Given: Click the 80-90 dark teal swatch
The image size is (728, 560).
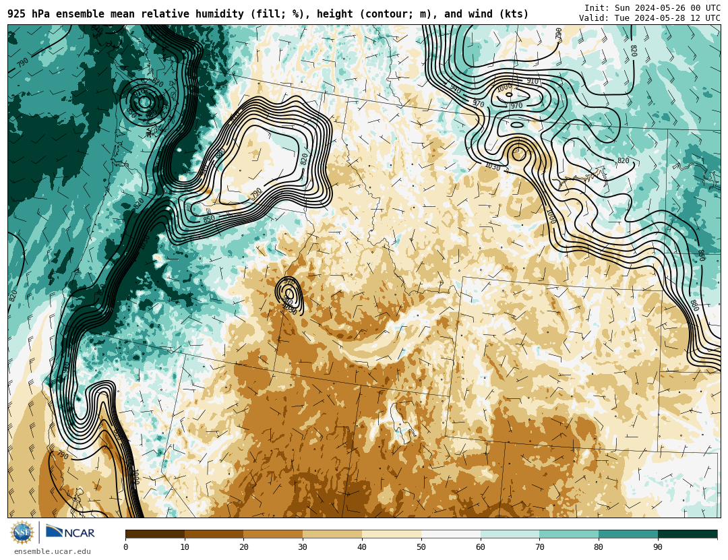Looking at the screenshot, I should (x=628, y=534).
